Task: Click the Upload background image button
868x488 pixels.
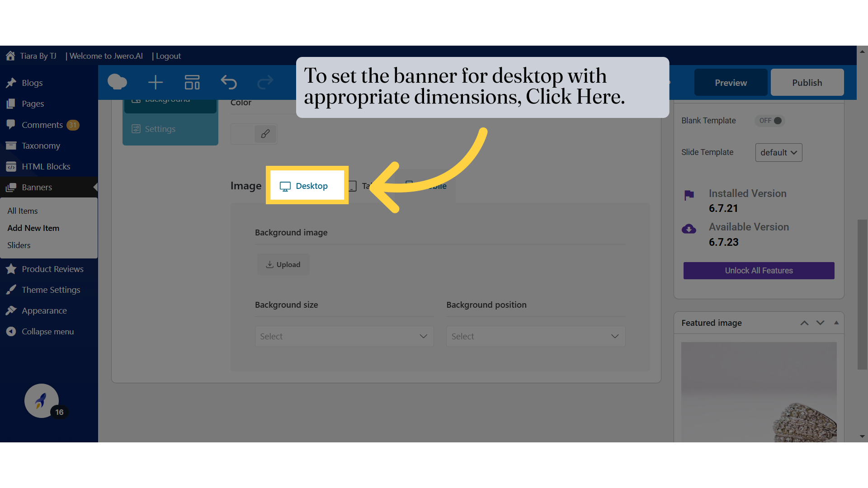Action: tap(283, 264)
